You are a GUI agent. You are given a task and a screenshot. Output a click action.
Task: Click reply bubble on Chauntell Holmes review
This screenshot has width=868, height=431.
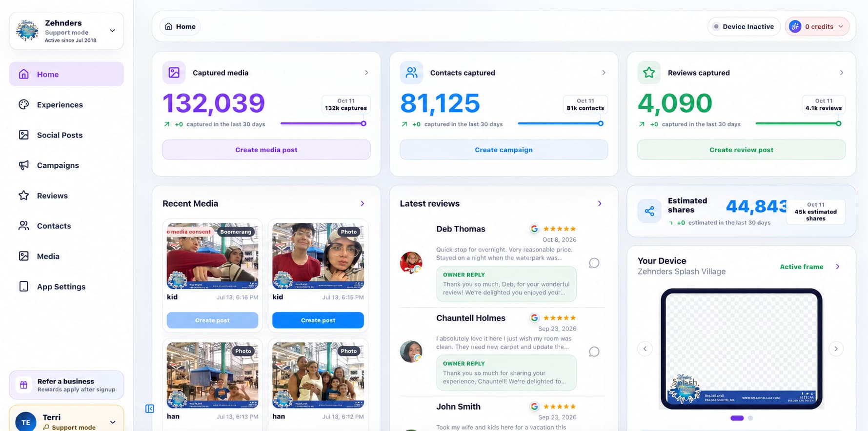[594, 352]
